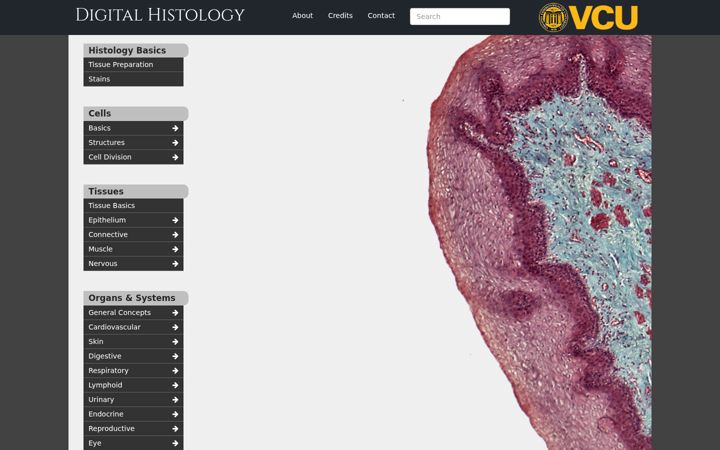Screen dimensions: 720x450
Task: Open the About page
Action: 302,16
